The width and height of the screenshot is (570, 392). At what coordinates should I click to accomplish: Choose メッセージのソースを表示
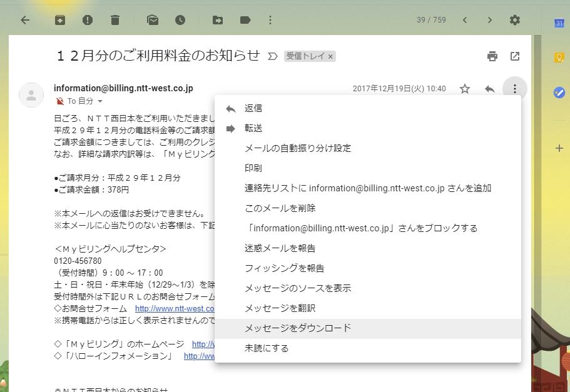(367, 288)
